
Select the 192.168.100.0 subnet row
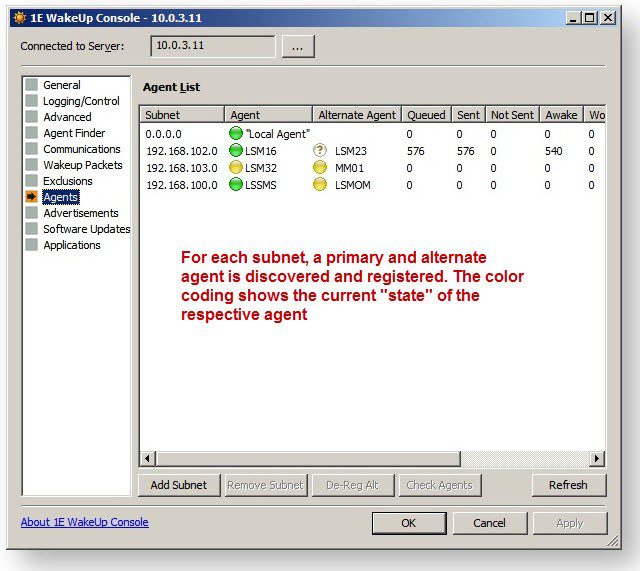pyautogui.click(x=372, y=185)
